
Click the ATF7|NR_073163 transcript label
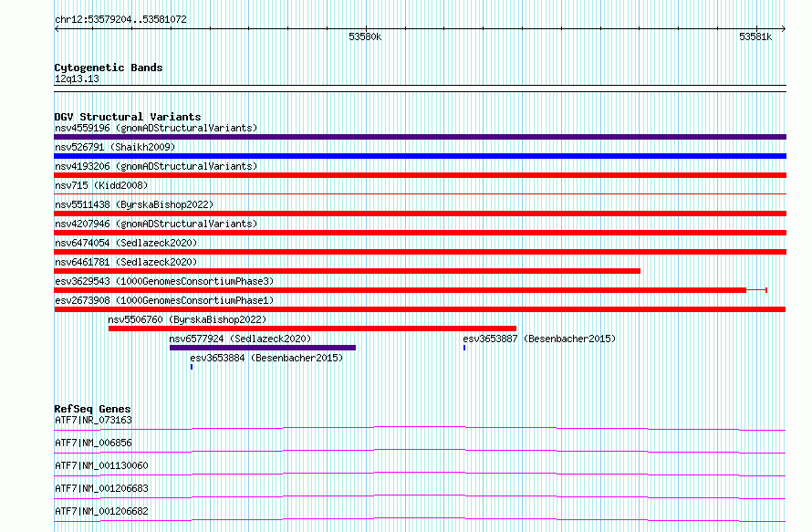[93, 420]
